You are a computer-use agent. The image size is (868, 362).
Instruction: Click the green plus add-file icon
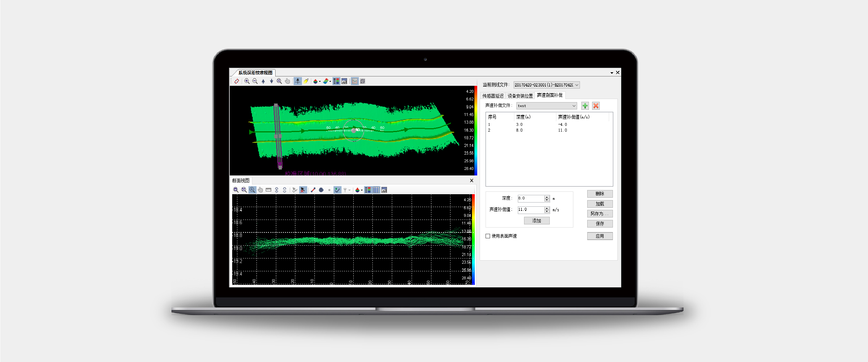click(585, 106)
